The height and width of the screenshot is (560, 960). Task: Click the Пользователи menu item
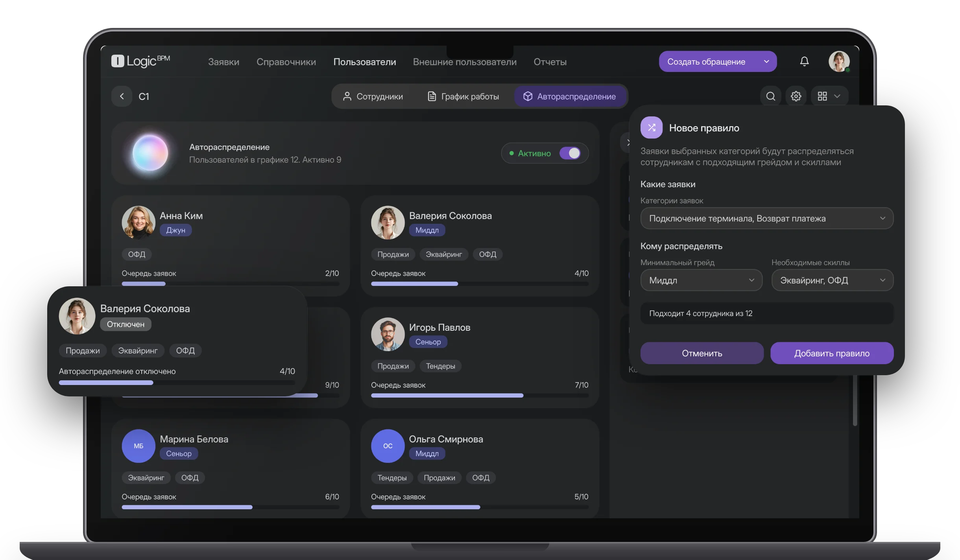(364, 62)
